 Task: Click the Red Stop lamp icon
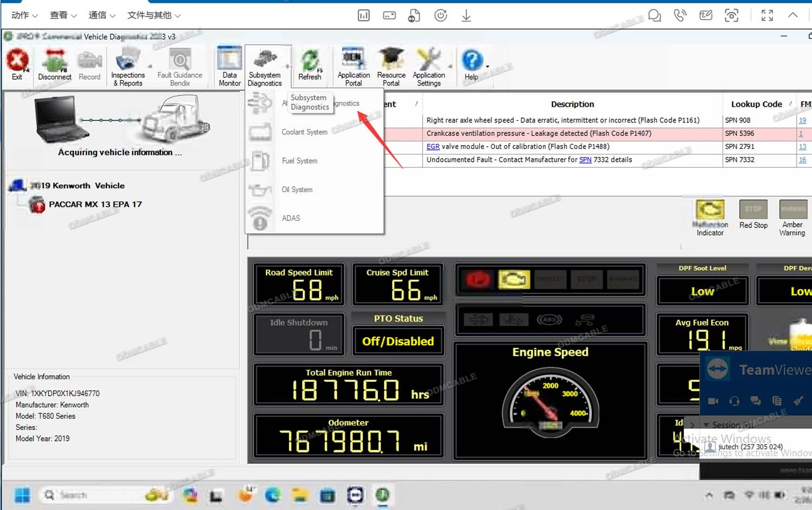tap(753, 209)
